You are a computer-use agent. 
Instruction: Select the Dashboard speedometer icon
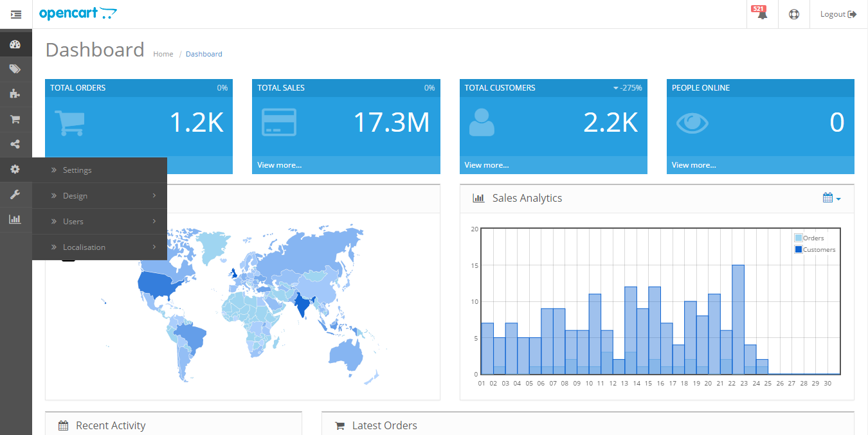16,44
